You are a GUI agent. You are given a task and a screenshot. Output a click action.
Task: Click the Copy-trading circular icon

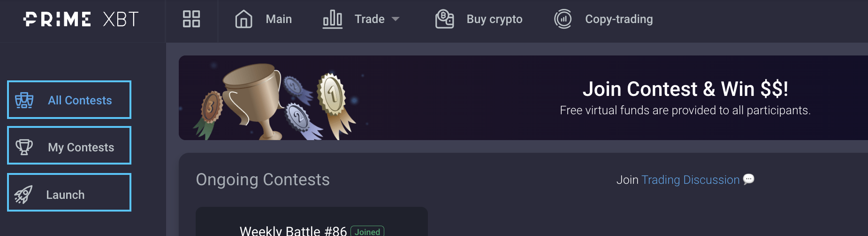(x=563, y=19)
